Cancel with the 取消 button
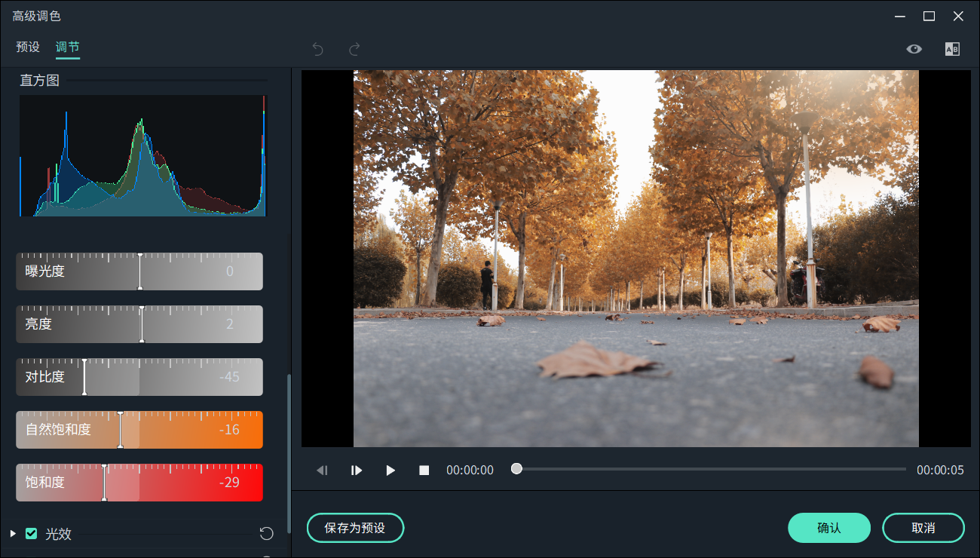This screenshot has width=980, height=558. [923, 528]
